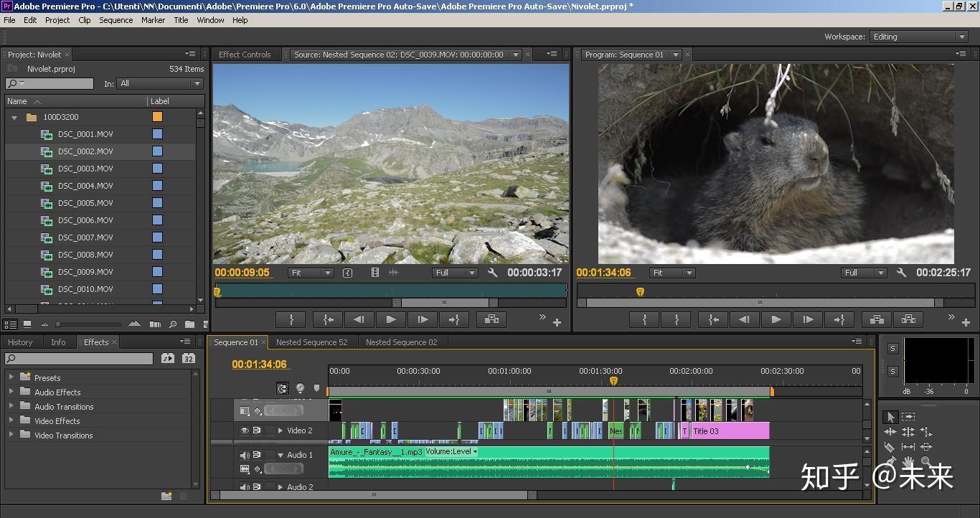
Task: Open the Workspace Editing dropdown
Action: pyautogui.click(x=918, y=37)
